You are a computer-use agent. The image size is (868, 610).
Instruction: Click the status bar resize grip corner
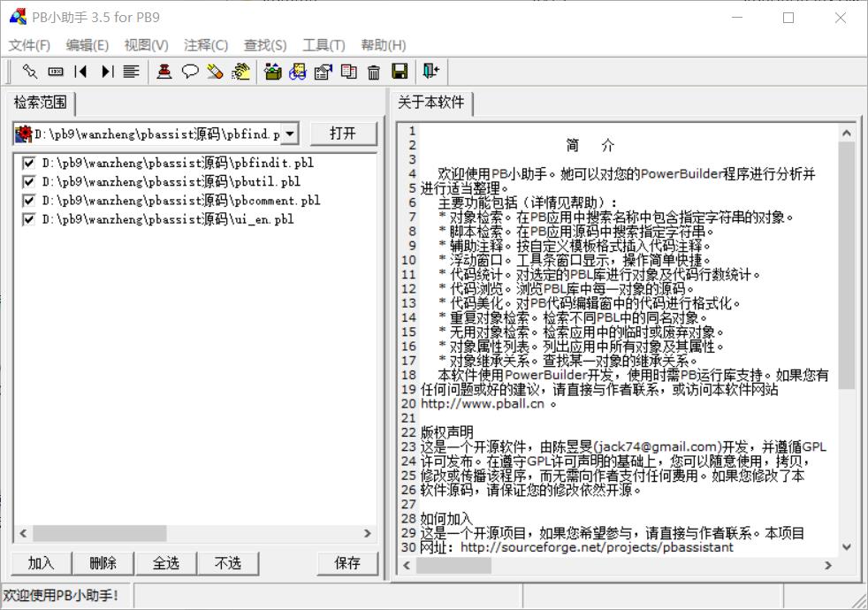[x=860, y=601]
